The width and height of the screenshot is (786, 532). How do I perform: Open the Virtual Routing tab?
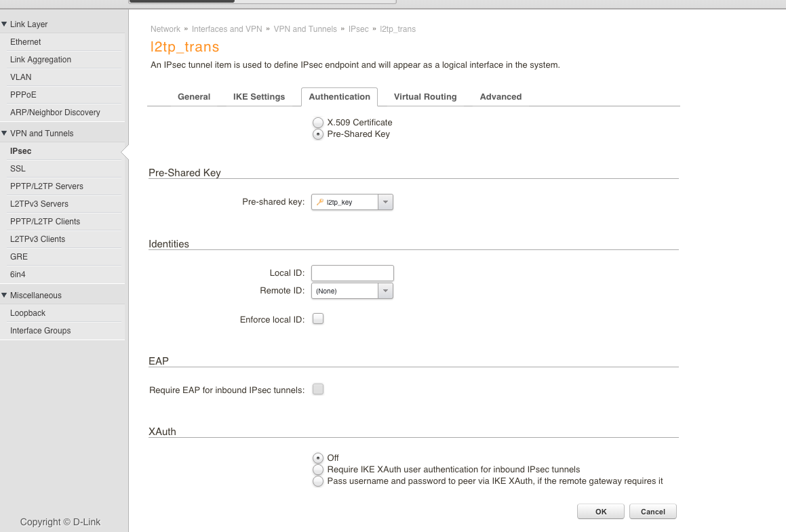coord(425,97)
